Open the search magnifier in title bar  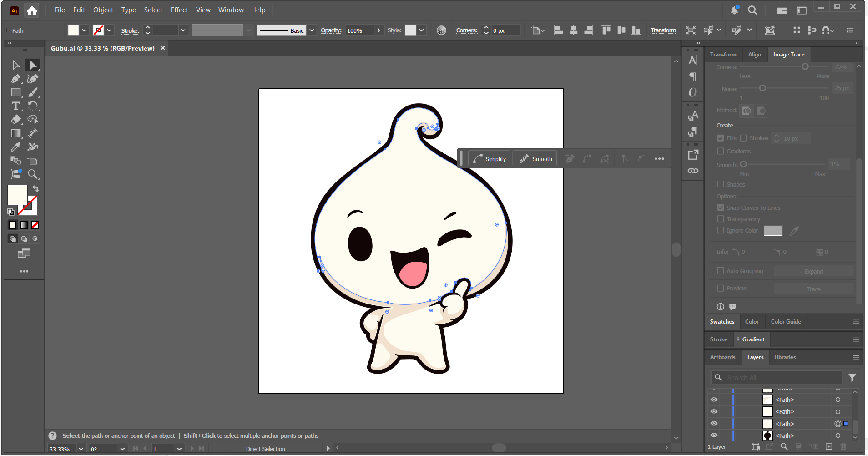pos(752,10)
